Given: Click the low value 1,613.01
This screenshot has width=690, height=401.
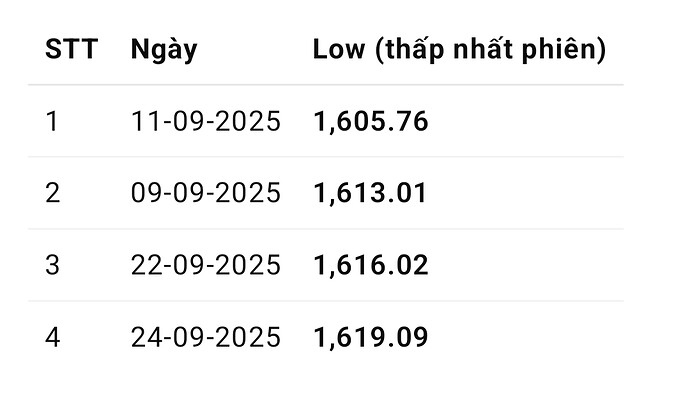Looking at the screenshot, I should pos(370,193).
